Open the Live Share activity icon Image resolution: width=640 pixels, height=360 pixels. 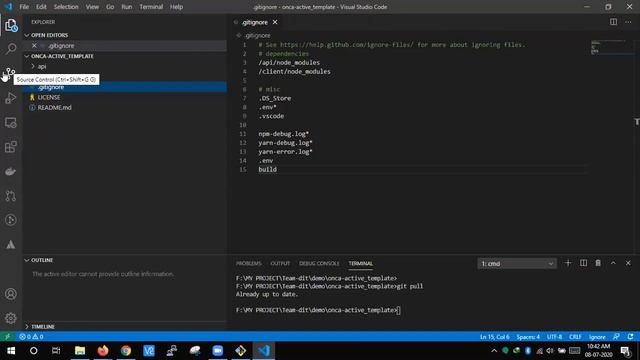(11, 220)
